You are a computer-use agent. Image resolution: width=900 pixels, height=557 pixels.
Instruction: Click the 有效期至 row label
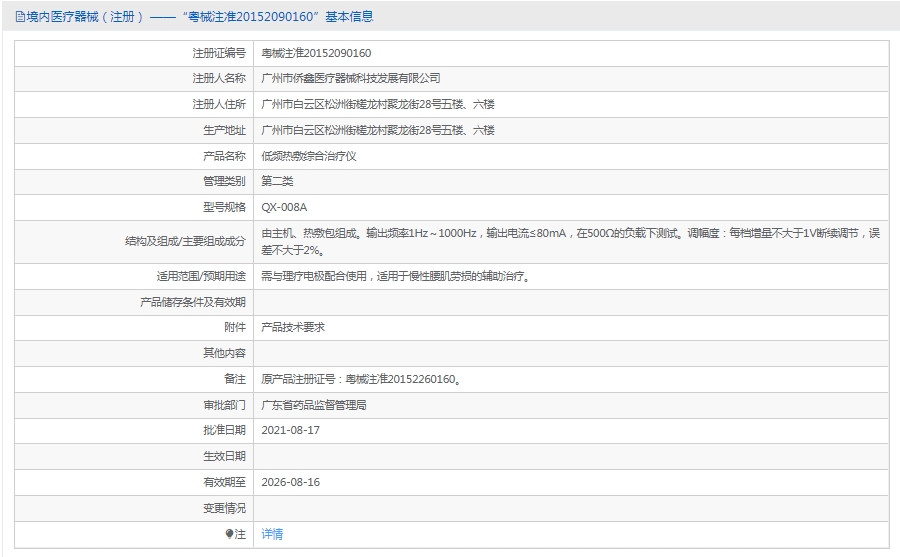coord(224,482)
